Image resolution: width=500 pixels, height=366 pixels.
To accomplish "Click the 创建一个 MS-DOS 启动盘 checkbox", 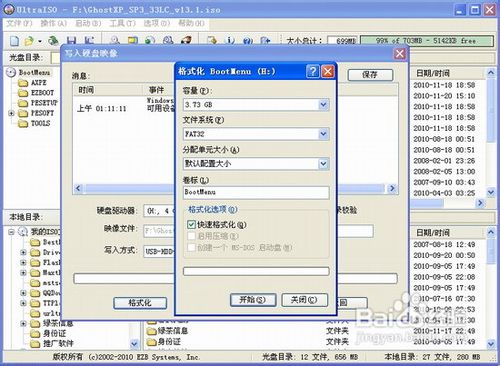I will pos(191,248).
